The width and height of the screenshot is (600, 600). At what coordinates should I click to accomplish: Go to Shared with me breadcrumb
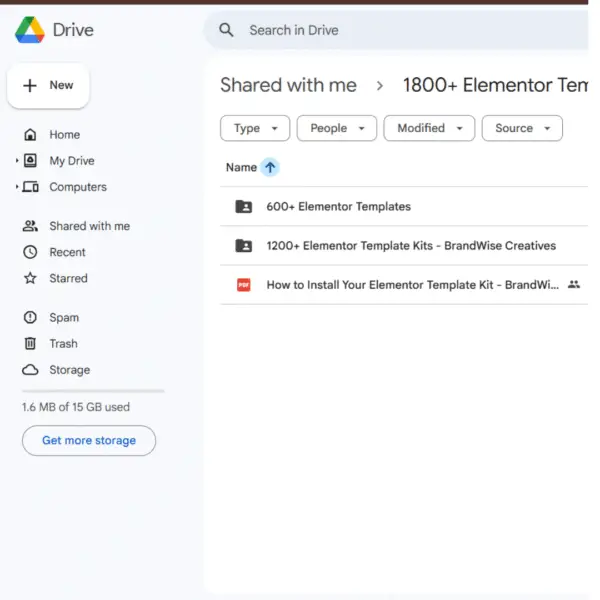coord(288,85)
